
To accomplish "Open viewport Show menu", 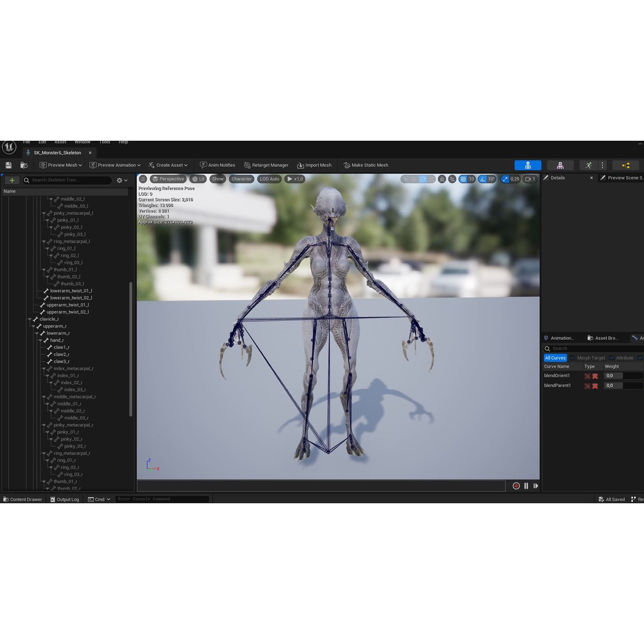I will coord(218,179).
